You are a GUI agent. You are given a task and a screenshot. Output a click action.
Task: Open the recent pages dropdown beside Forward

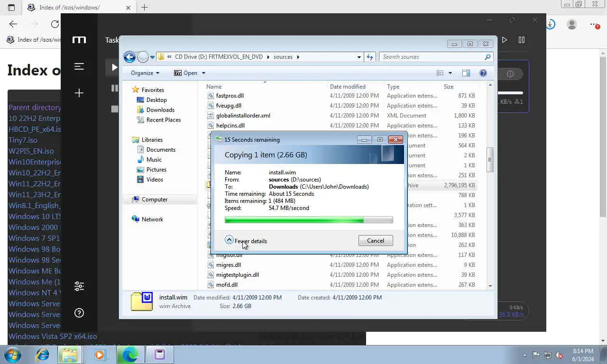click(x=152, y=57)
